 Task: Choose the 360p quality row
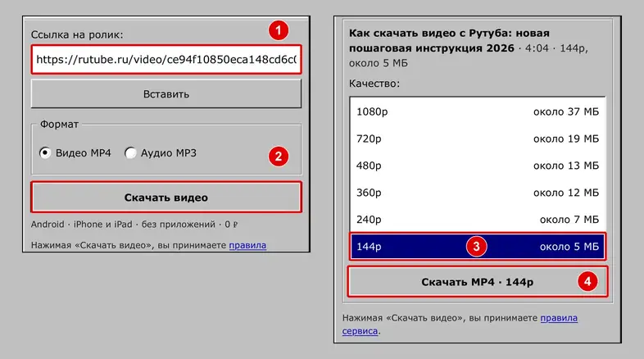[478, 193]
